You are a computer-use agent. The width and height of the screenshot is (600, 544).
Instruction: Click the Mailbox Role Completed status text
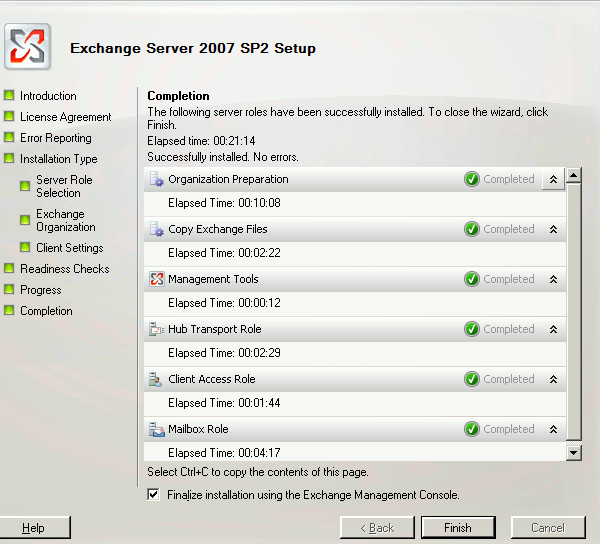coord(509,429)
